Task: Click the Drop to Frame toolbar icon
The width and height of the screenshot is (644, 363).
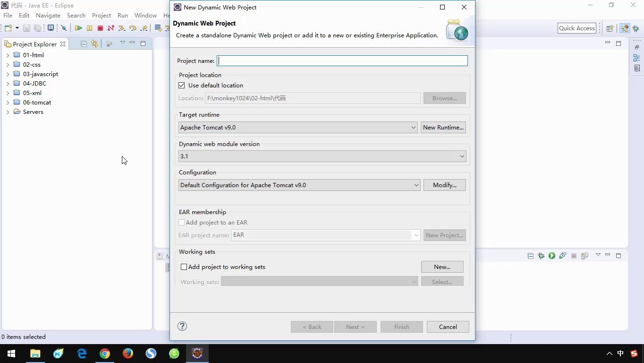Action: click(x=158, y=28)
